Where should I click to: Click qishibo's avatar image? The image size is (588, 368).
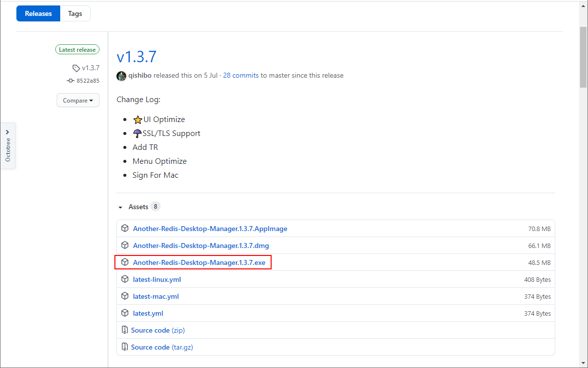pos(121,76)
